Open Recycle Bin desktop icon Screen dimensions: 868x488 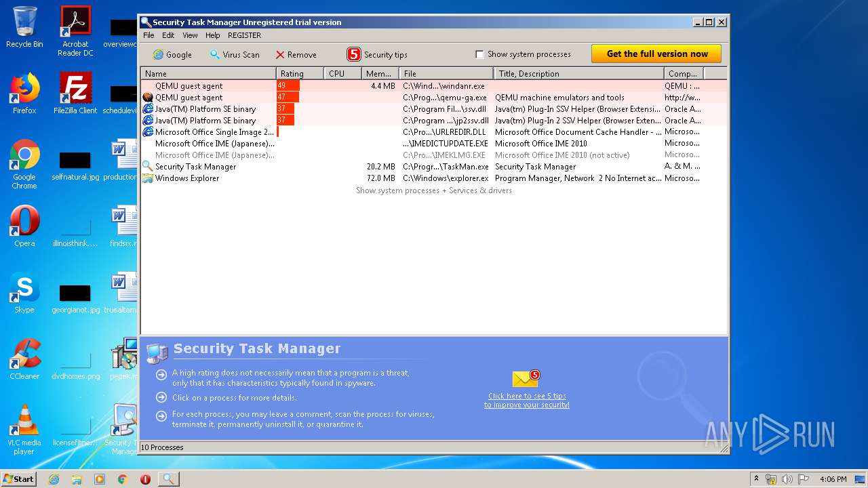click(x=24, y=27)
